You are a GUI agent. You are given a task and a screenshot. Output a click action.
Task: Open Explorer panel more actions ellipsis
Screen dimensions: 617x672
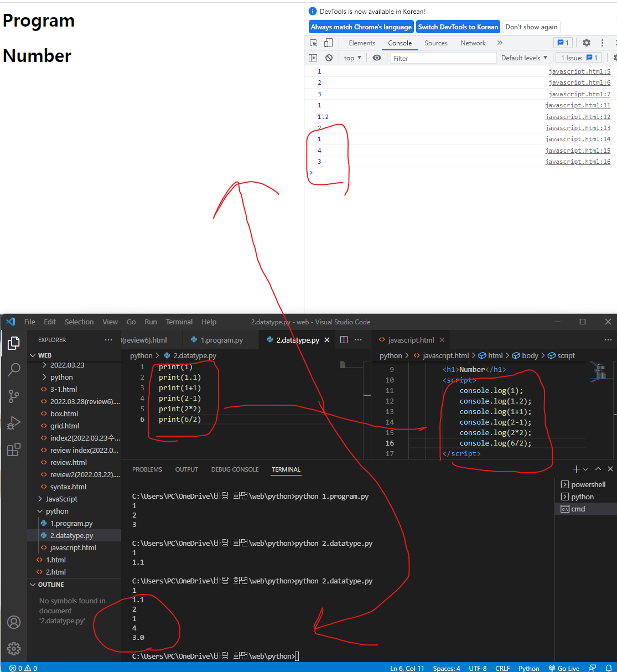(x=108, y=340)
